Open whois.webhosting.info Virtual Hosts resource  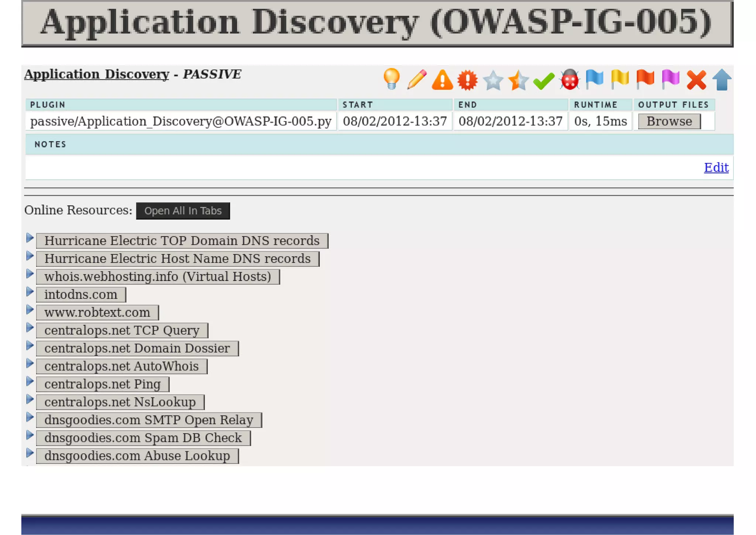[158, 277]
